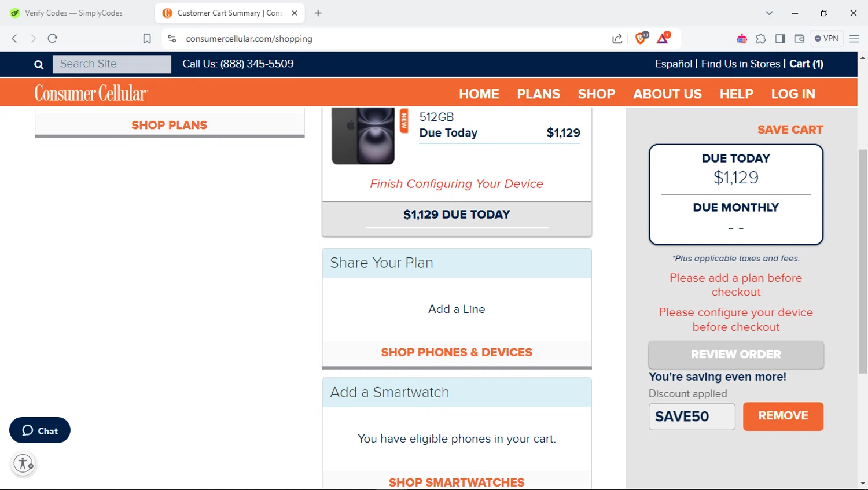Viewport: 868px width, 490px height.
Task: Click the address bar URL
Action: click(x=249, y=39)
